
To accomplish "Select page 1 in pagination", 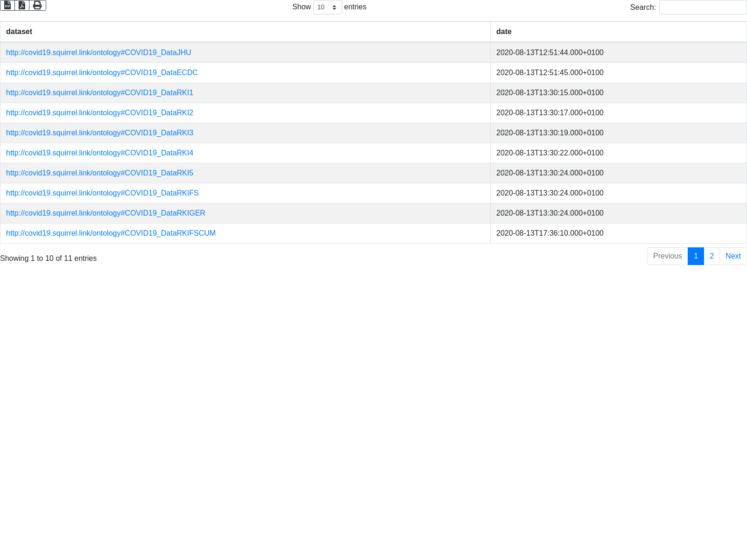I will (x=696, y=256).
